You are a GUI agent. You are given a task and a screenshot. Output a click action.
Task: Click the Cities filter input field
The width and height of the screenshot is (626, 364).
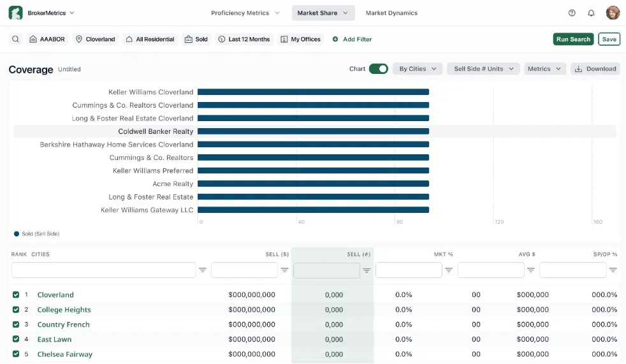pyautogui.click(x=104, y=270)
